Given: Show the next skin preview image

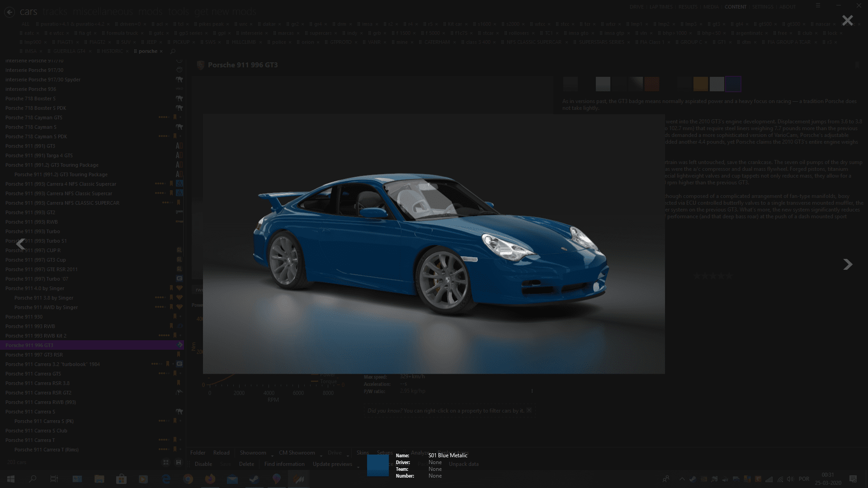Looking at the screenshot, I should coord(848,264).
